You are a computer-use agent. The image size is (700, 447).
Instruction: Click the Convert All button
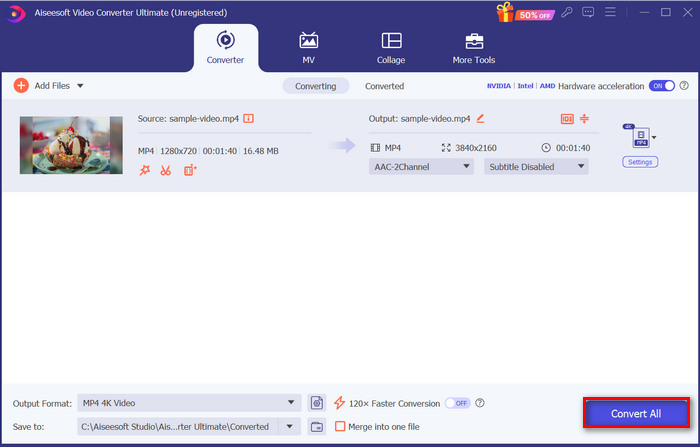pyautogui.click(x=636, y=414)
